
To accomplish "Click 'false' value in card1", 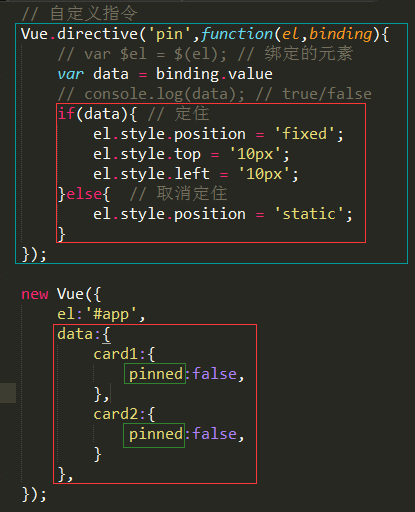I will pos(214,374).
